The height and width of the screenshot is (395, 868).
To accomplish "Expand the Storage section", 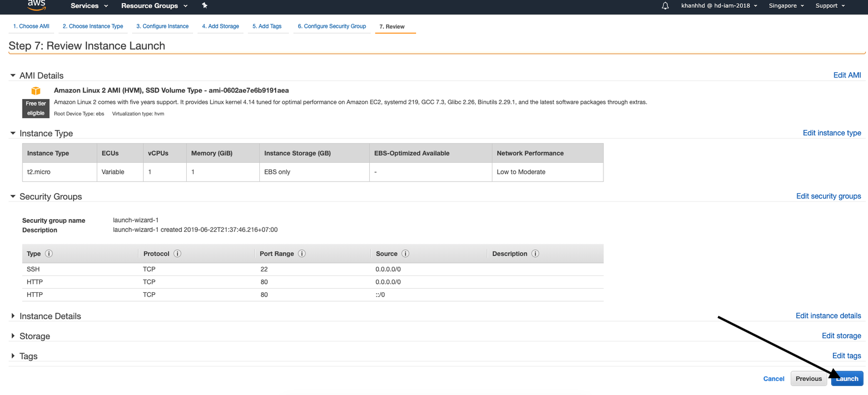I will click(x=13, y=336).
